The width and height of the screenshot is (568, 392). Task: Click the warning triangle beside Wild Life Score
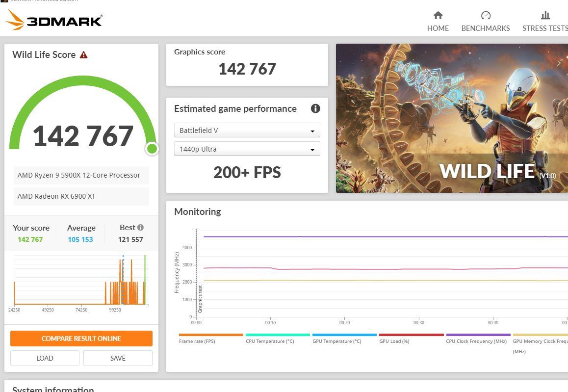tap(84, 55)
